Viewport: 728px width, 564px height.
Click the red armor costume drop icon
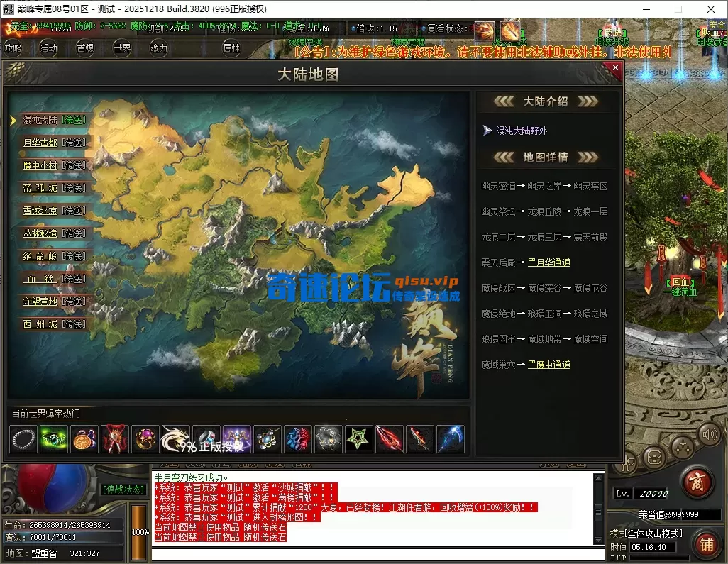tap(115, 438)
